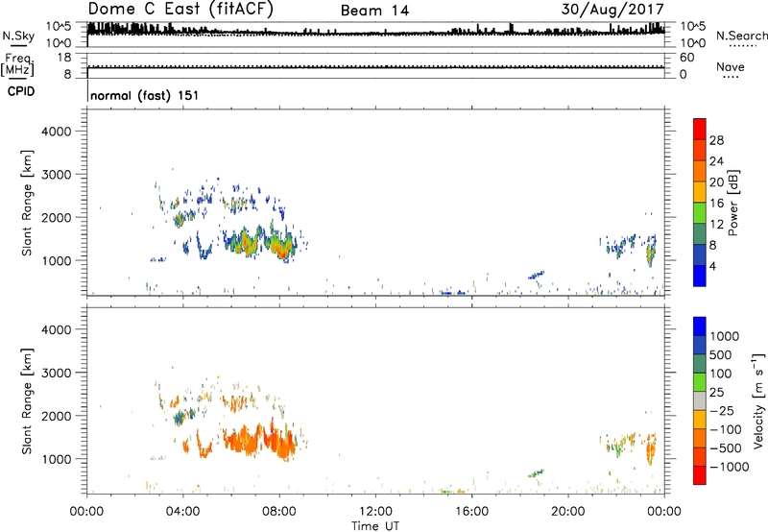Click the "-1000" label on Velocity colorbar

click(730, 467)
